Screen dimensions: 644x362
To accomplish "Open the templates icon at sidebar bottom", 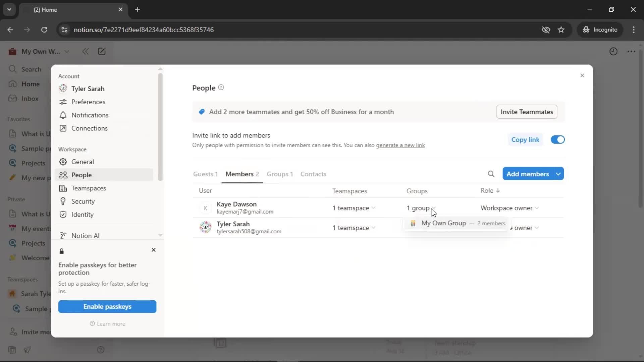I will [x=12, y=350].
